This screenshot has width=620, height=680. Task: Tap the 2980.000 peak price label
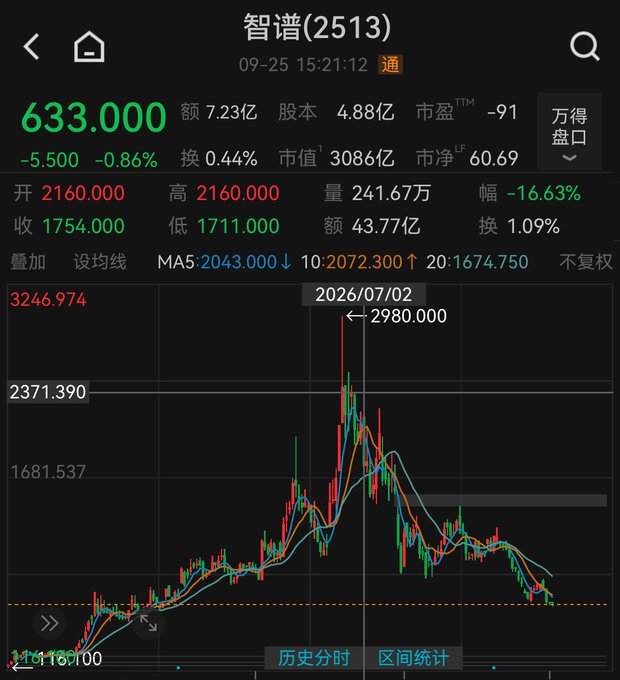(x=408, y=316)
